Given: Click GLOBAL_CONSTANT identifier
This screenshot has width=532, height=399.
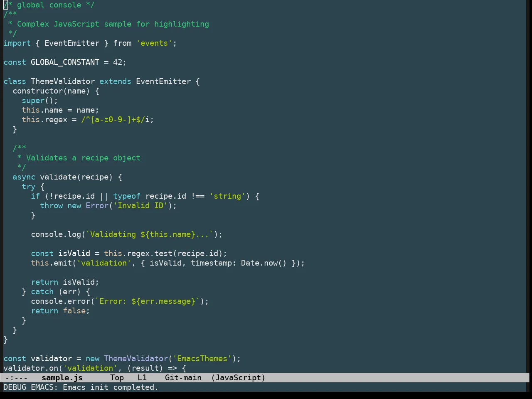Looking at the screenshot, I should tap(65, 62).
